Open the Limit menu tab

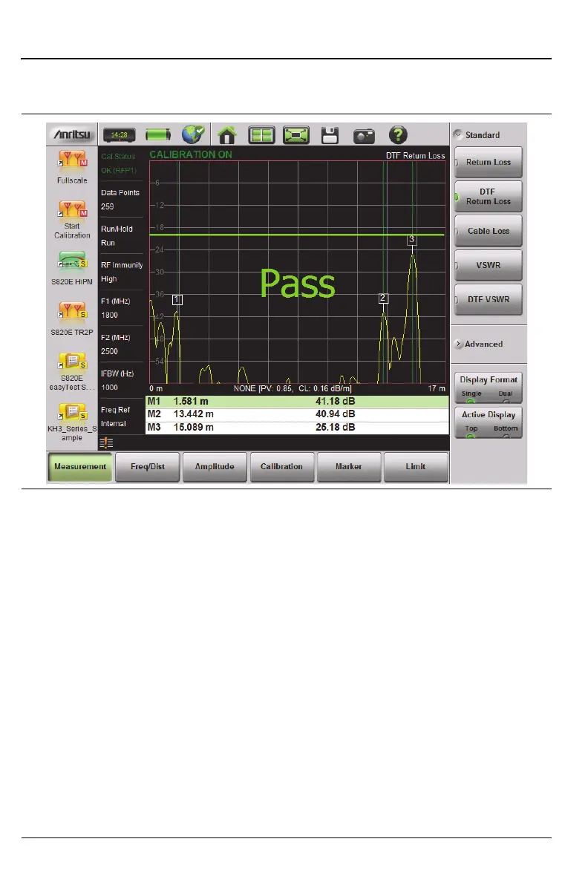point(415,467)
